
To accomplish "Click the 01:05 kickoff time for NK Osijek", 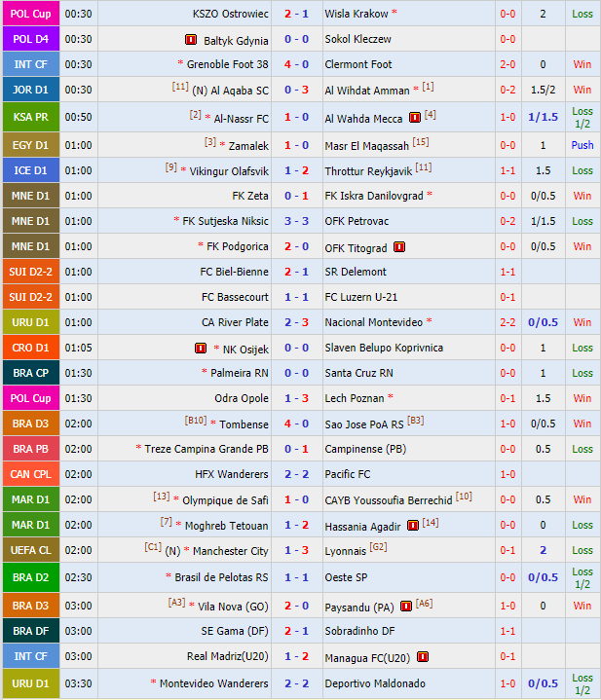I will (x=78, y=348).
